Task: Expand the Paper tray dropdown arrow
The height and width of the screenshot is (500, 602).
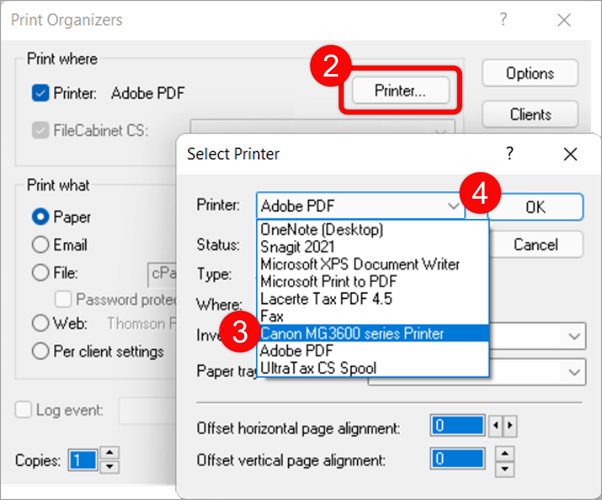Action: [575, 373]
